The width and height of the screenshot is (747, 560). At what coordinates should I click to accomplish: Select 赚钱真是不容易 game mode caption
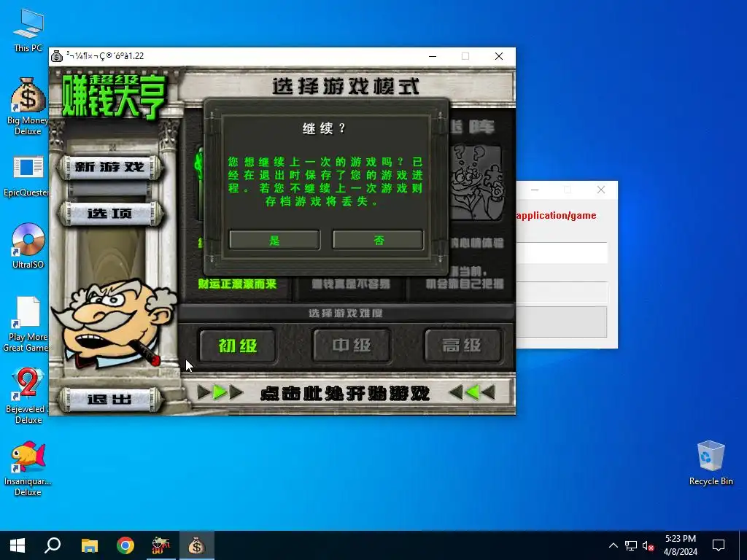[351, 284]
